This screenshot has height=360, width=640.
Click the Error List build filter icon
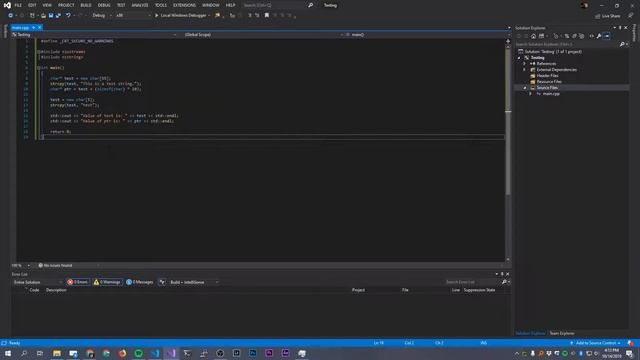point(162,282)
